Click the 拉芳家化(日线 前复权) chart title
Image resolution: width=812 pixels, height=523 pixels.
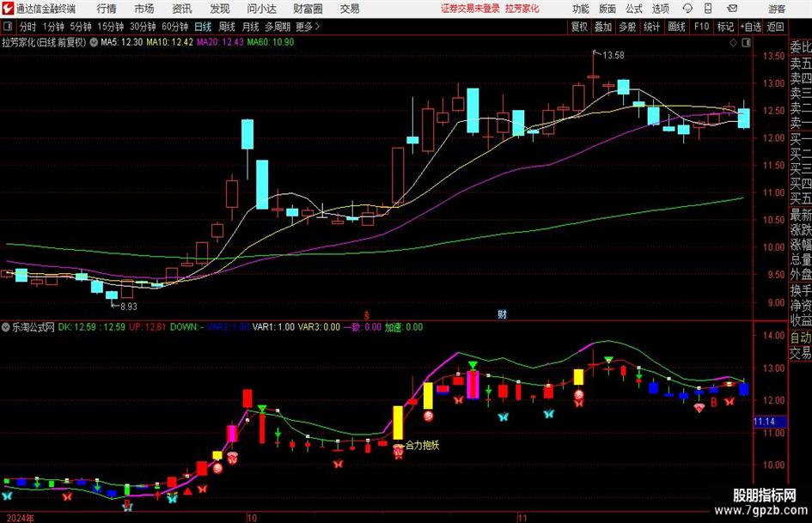(x=44, y=42)
